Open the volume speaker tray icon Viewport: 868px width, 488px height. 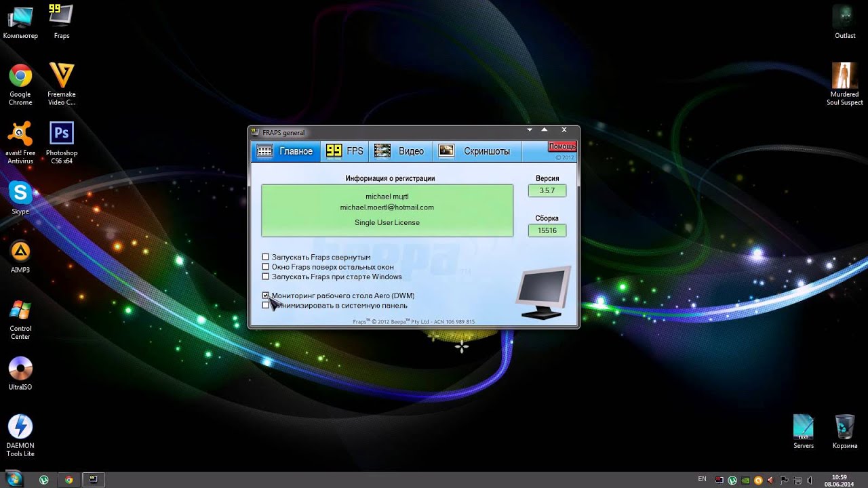pyautogui.click(x=810, y=481)
